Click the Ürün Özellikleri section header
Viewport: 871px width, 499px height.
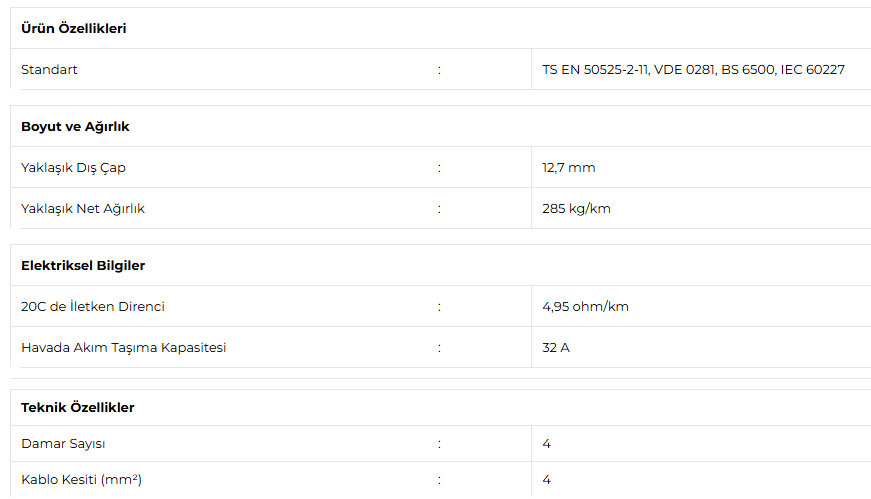pos(74,28)
